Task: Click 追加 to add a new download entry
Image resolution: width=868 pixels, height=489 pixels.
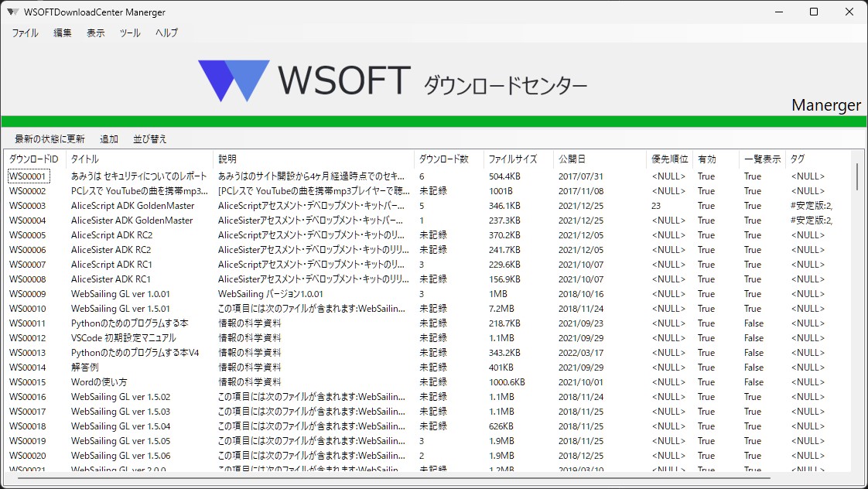Action: (x=108, y=138)
